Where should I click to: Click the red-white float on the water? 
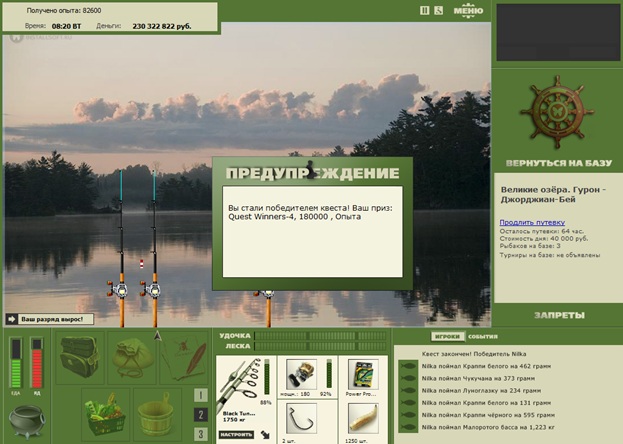(x=141, y=264)
